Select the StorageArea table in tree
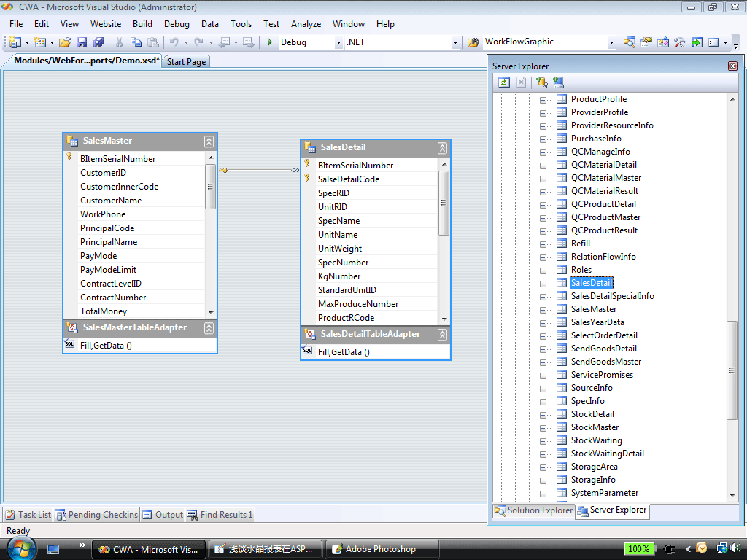Viewport: 747px width, 560px height. pos(594,467)
